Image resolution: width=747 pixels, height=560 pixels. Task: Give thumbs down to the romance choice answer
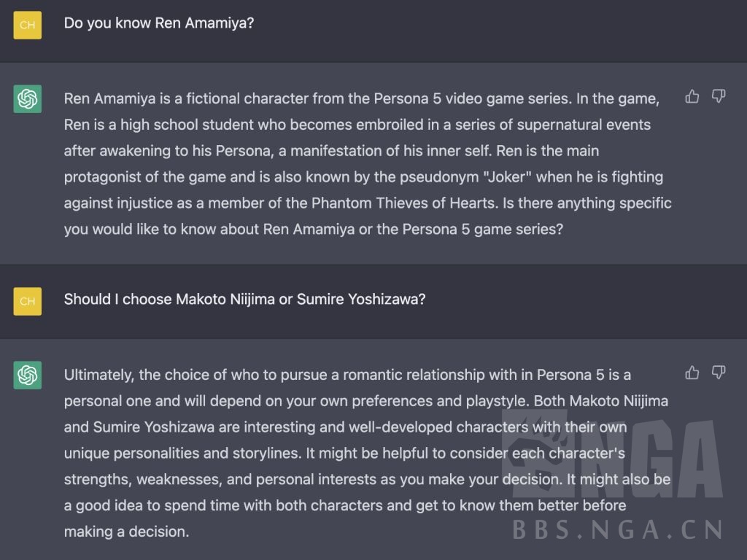[719, 373]
